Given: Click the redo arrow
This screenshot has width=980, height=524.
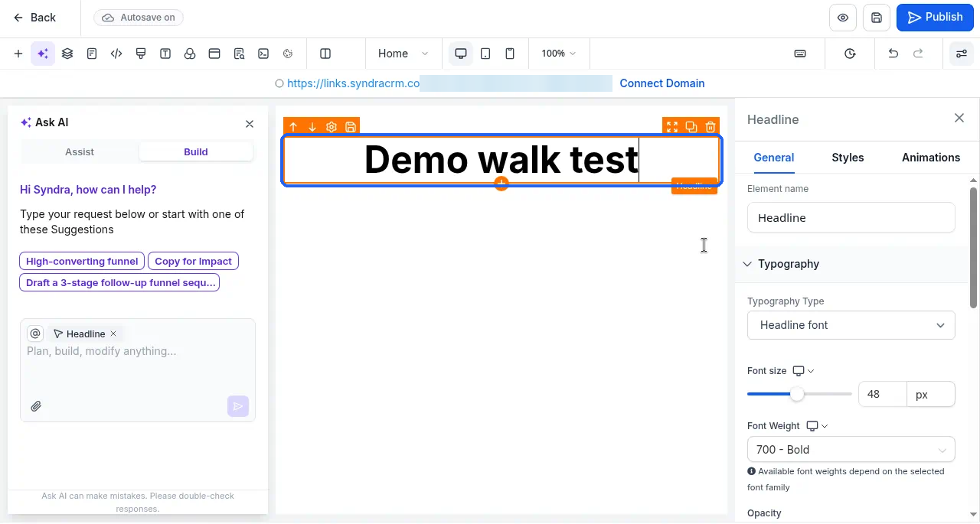Looking at the screenshot, I should 918,54.
